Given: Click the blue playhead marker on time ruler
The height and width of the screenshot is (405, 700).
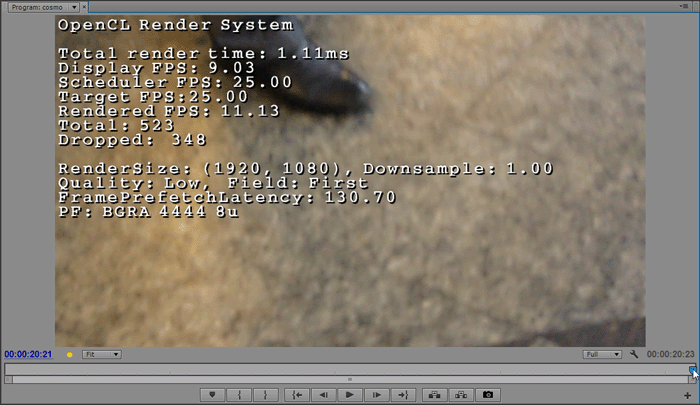Looking at the screenshot, I should point(692,370).
